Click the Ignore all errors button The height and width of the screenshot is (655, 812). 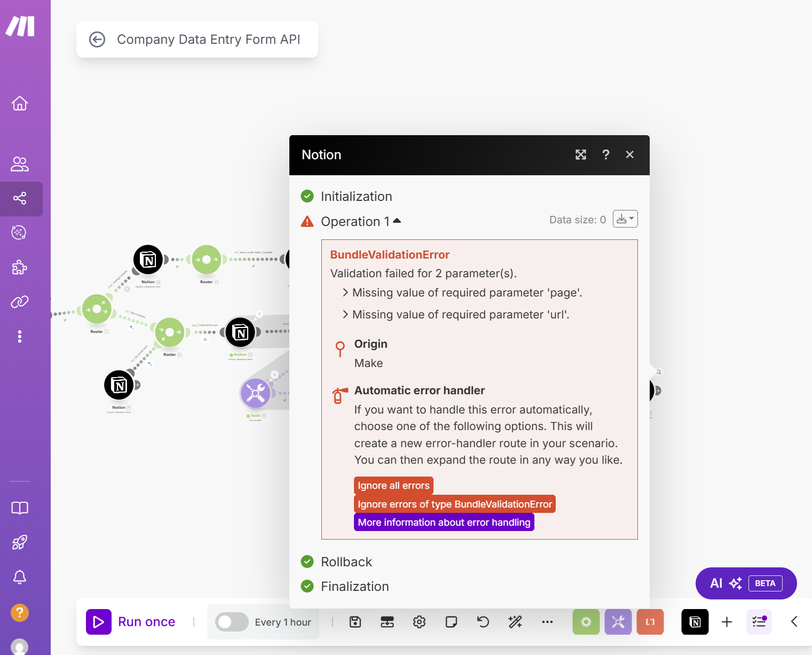pos(393,486)
